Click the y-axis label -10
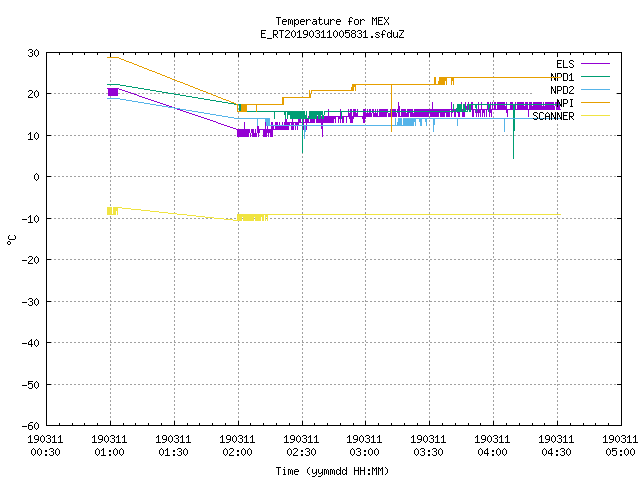Screen dimensions: 640x480 tap(31, 219)
